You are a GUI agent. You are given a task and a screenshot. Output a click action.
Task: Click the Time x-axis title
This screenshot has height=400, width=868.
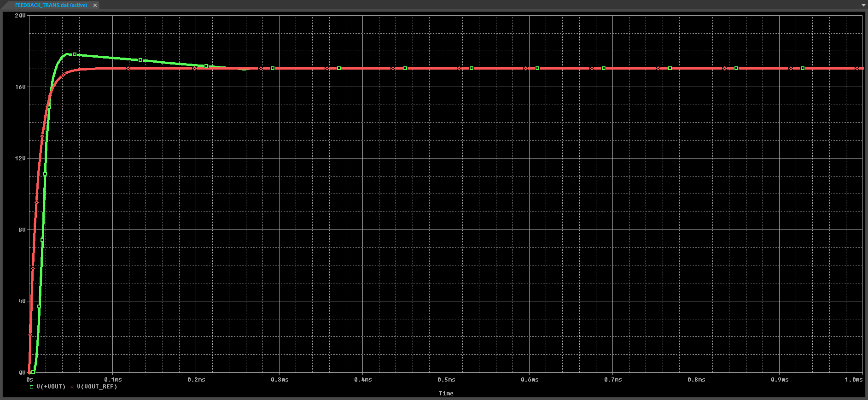446,393
